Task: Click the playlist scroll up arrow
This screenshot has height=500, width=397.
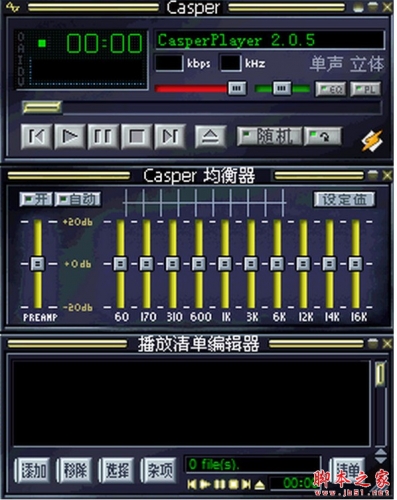Action: pyautogui.click(x=381, y=452)
